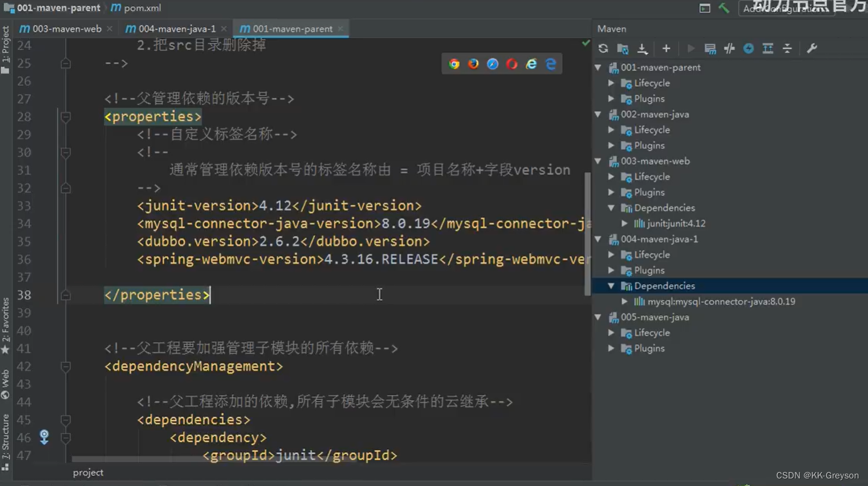Viewport: 868px width, 486px height.
Task: Place cursor in junit-version line 33
Action: pyautogui.click(x=279, y=206)
